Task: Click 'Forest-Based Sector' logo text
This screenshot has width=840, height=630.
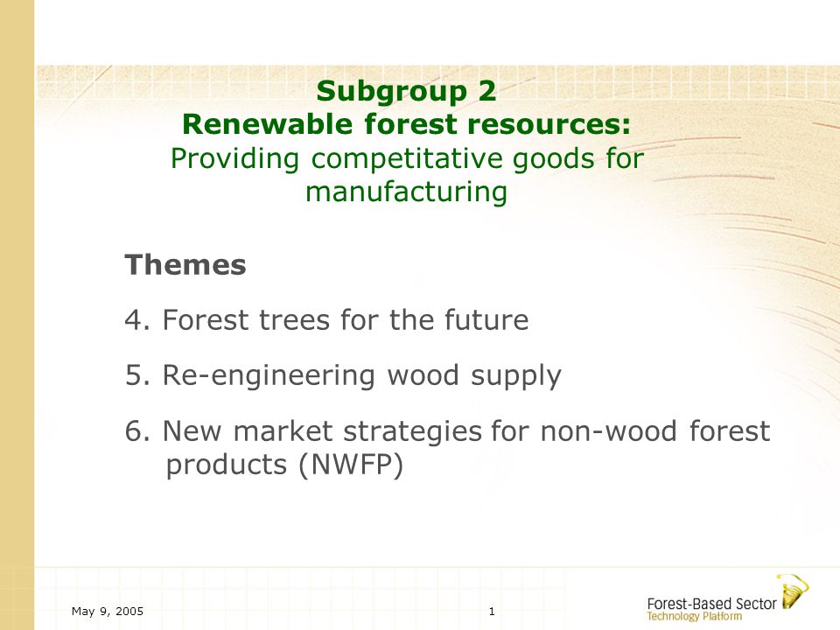Action: pyautogui.click(x=711, y=604)
